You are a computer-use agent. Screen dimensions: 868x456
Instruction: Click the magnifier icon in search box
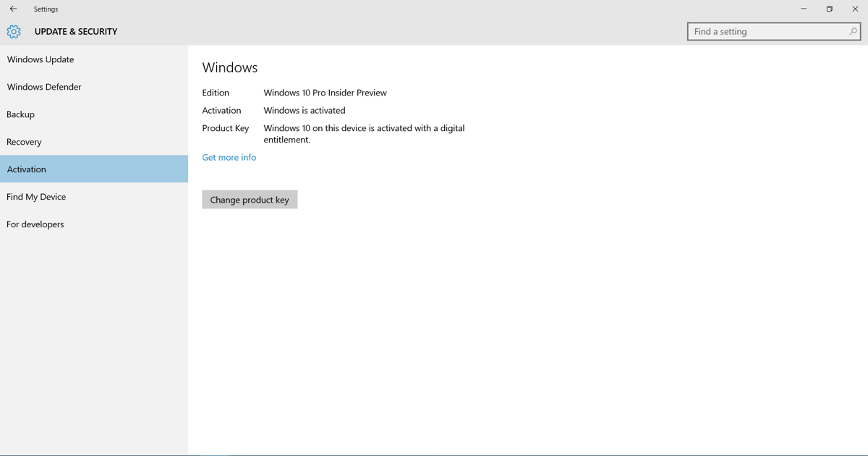coord(853,31)
